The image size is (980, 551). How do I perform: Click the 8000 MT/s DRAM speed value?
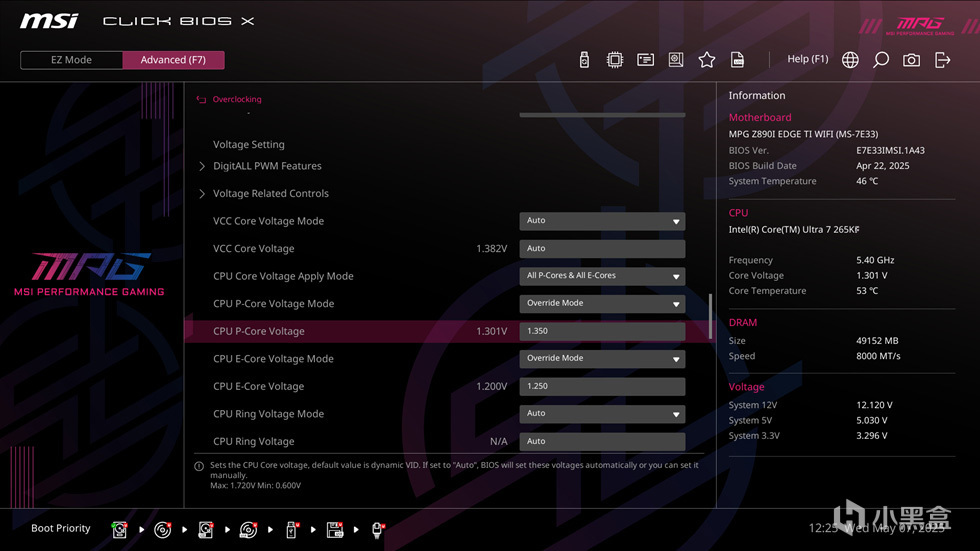tap(878, 356)
